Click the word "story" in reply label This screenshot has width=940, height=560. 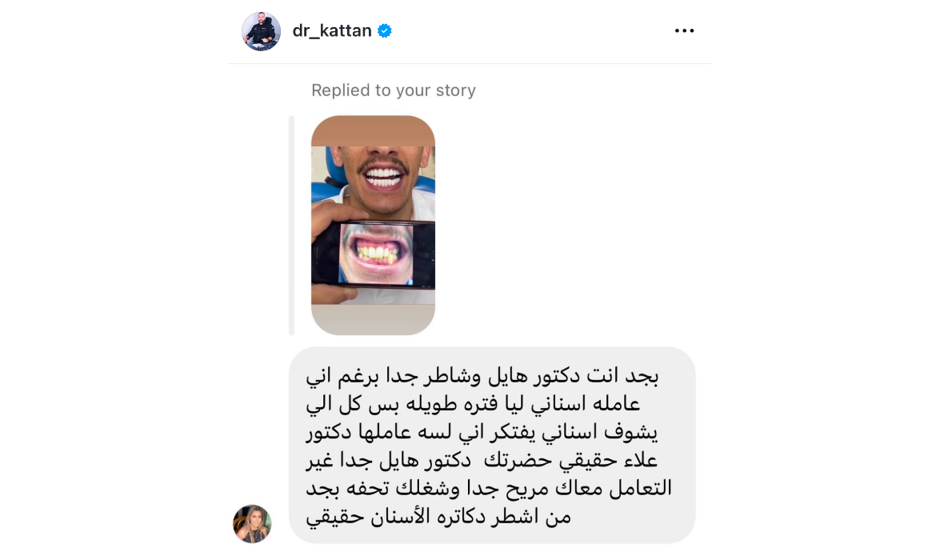pos(456,90)
